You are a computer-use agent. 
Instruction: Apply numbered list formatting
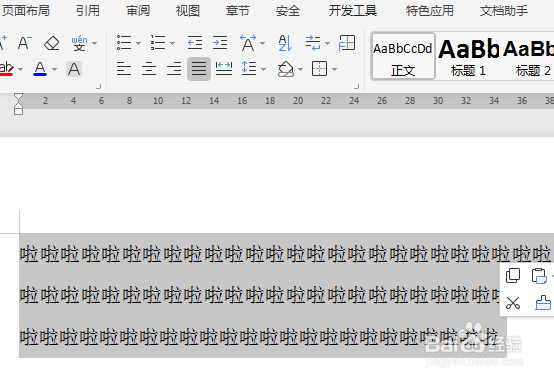tap(158, 43)
